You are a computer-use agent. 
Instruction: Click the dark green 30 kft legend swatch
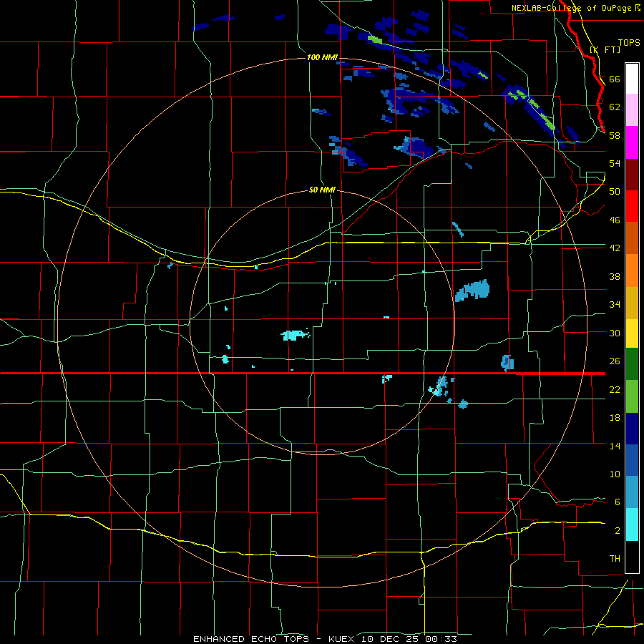(632, 364)
